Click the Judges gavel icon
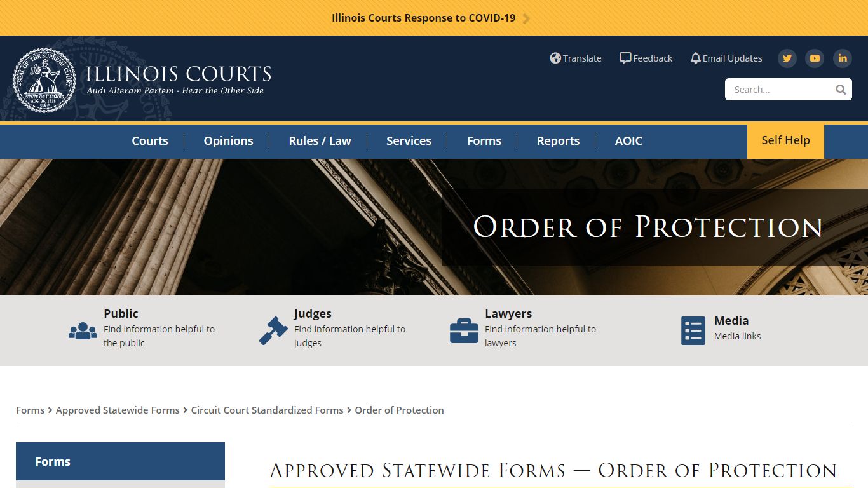 (x=273, y=330)
